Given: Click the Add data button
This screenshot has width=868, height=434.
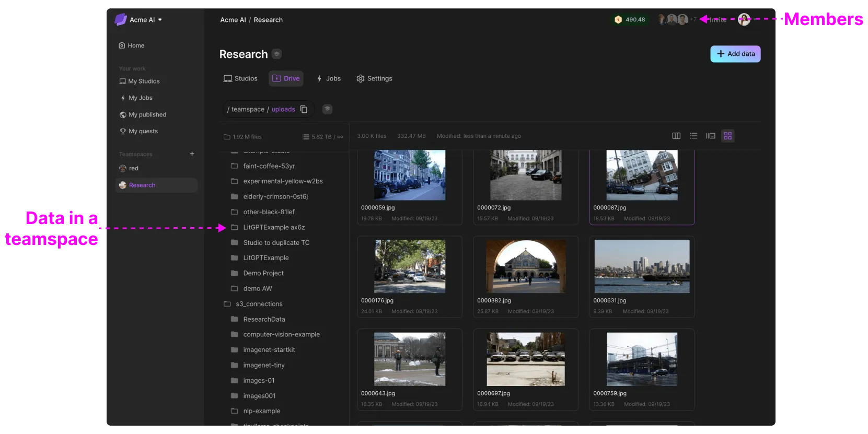Looking at the screenshot, I should 735,54.
